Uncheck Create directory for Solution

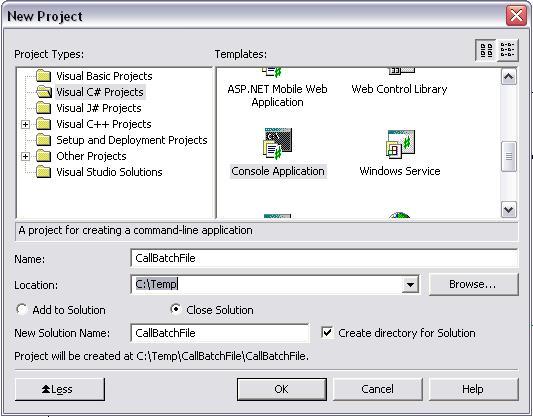pos(327,332)
